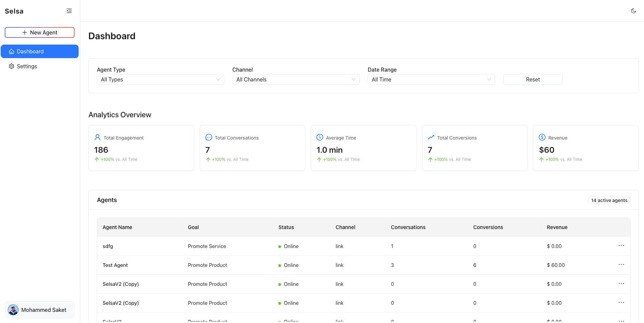Viewport: 644px width, 323px height.
Task: Collapse the sidebar using the hamburger icon
Action: pos(69,10)
